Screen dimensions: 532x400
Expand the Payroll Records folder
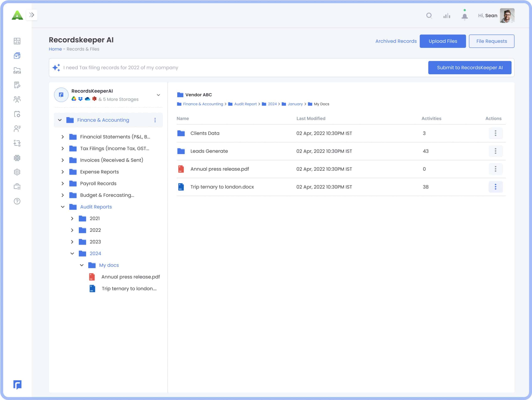(x=63, y=183)
